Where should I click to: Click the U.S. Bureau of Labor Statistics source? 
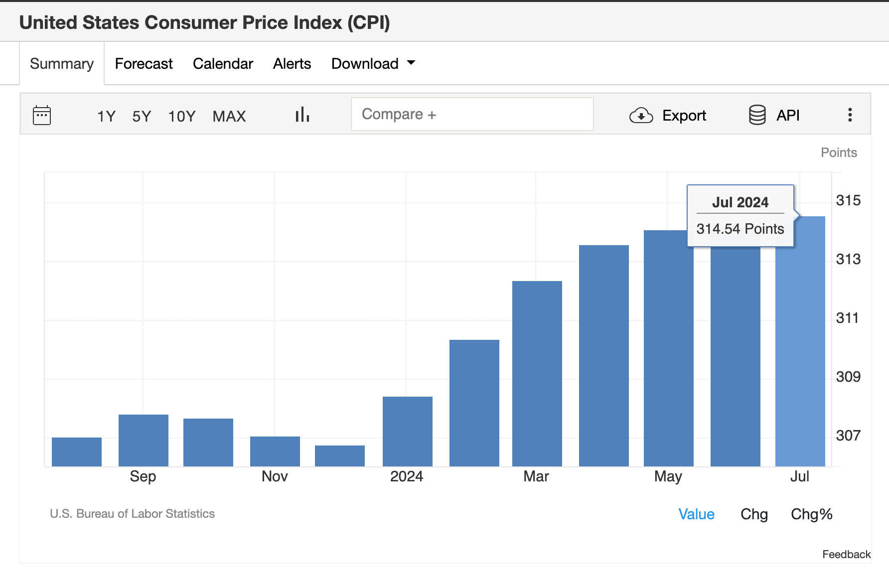click(x=132, y=514)
